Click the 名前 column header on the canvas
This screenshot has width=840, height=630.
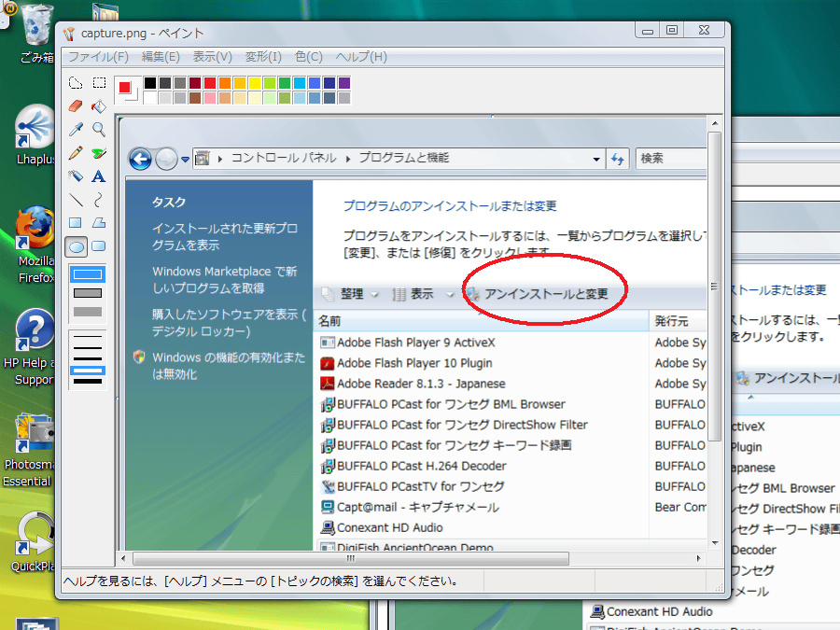tap(481, 321)
